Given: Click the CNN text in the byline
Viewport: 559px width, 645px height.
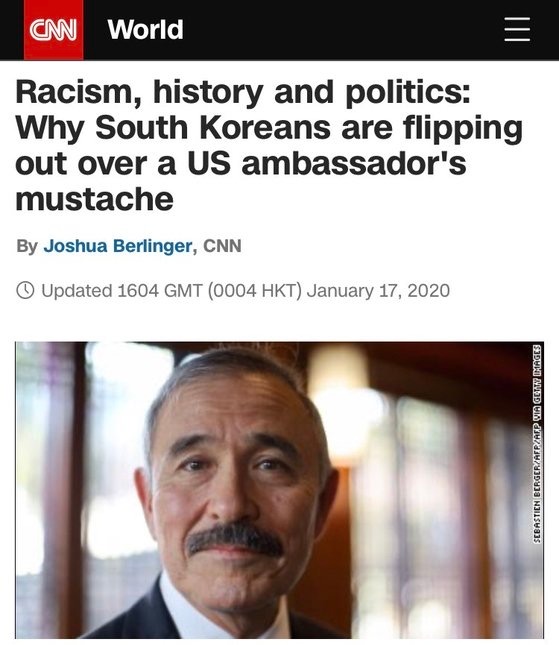Looking at the screenshot, I should pyautogui.click(x=222, y=246).
